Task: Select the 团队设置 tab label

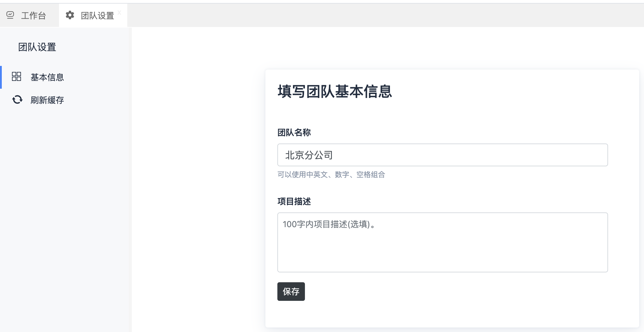Action: pyautogui.click(x=97, y=16)
